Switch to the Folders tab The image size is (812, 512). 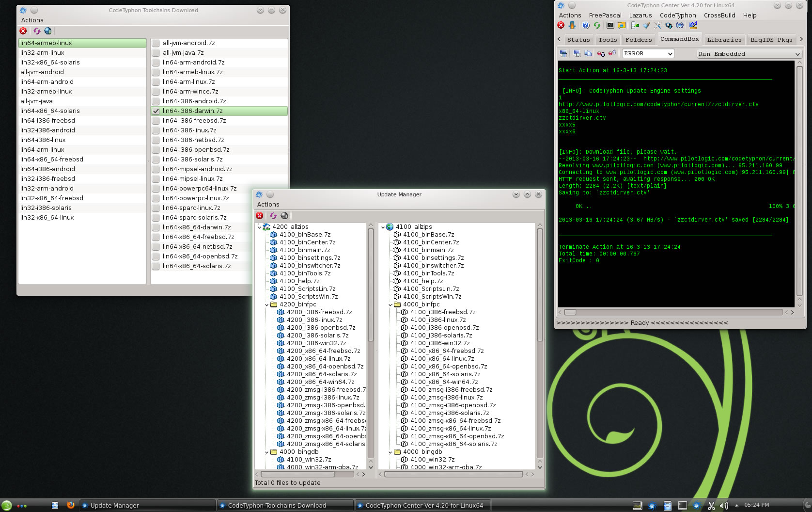[639, 40]
